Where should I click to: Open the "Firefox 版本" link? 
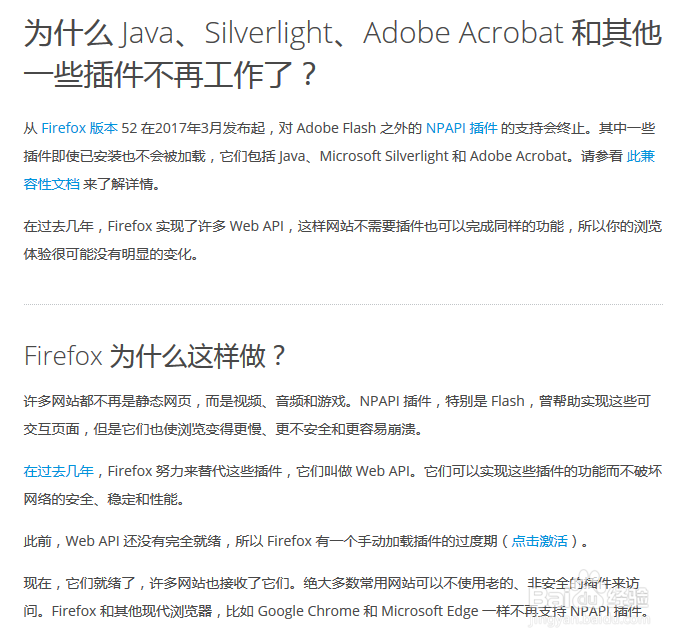click(x=79, y=128)
